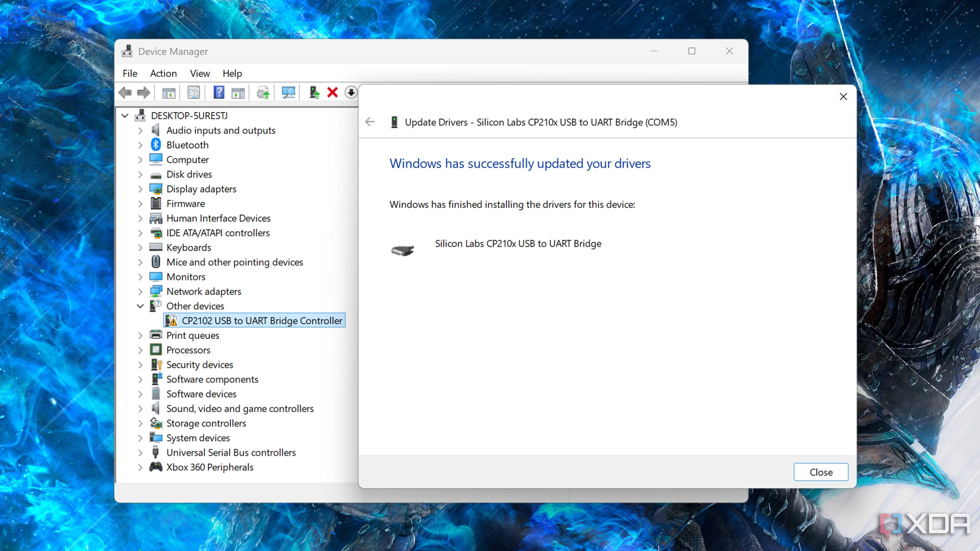Select the Software components row

[x=212, y=379]
